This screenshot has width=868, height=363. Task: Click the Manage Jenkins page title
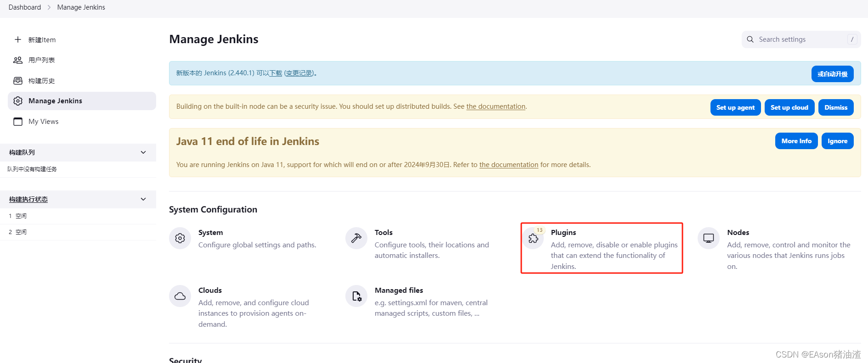[214, 39]
